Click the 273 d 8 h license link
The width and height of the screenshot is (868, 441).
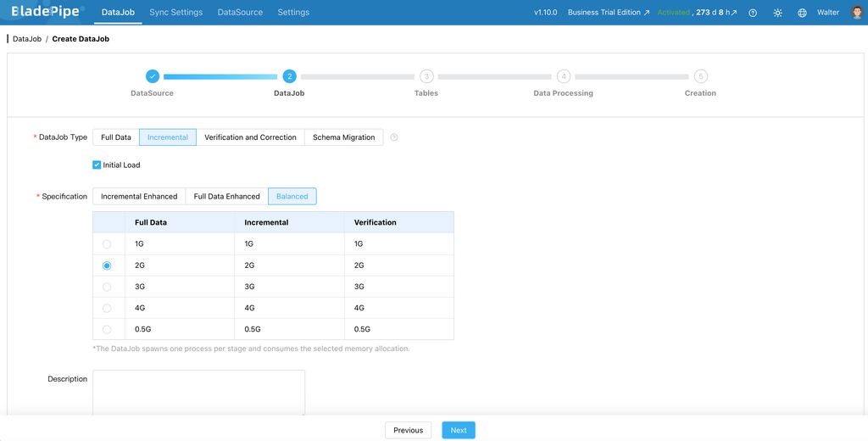click(716, 12)
